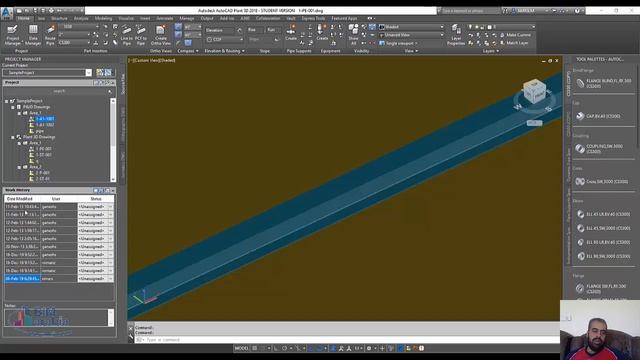The width and height of the screenshot is (640, 360).
Task: Open the Data Manager tool
Action: pyautogui.click(x=33, y=35)
